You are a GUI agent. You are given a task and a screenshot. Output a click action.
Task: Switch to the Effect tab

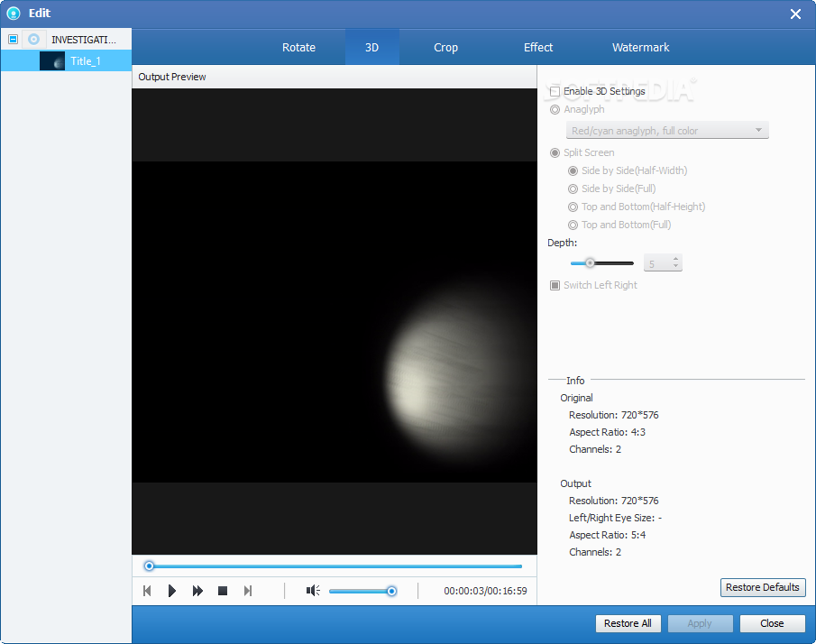point(538,48)
